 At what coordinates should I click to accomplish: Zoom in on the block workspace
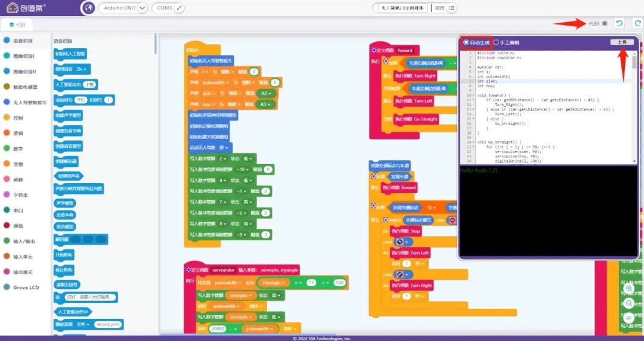point(628,289)
